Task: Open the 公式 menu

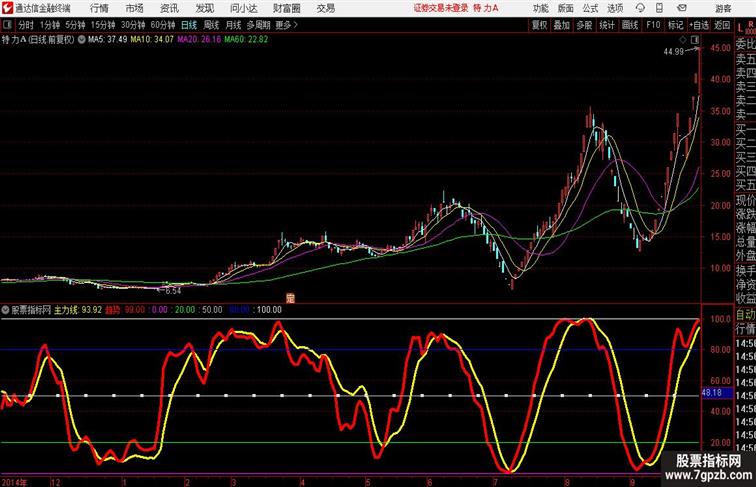Action: tap(590, 8)
